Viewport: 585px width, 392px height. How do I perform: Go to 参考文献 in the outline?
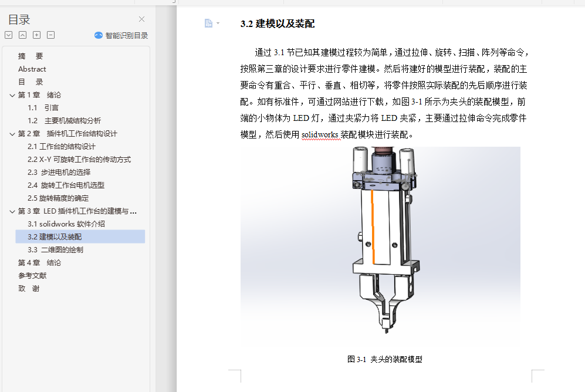coord(32,276)
